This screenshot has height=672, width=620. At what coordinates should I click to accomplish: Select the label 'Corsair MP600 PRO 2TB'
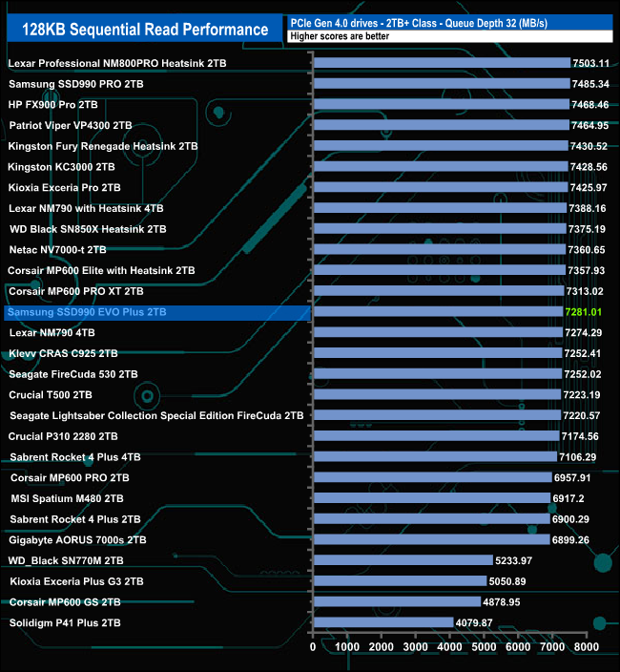tap(70, 478)
